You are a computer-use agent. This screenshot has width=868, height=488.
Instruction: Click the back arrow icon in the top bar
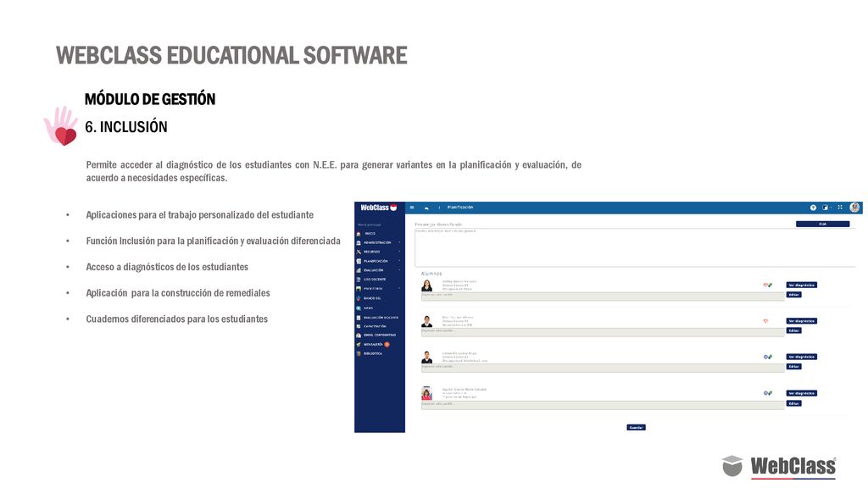click(426, 208)
